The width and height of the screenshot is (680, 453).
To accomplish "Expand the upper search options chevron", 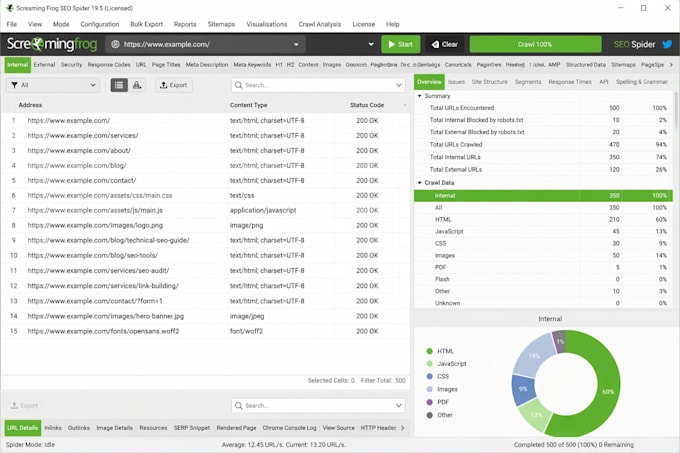I will (x=399, y=85).
